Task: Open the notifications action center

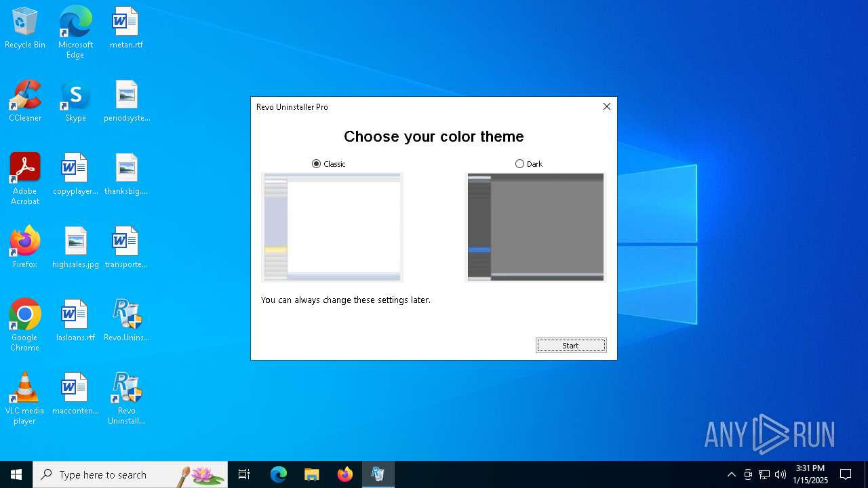Action: point(846,474)
